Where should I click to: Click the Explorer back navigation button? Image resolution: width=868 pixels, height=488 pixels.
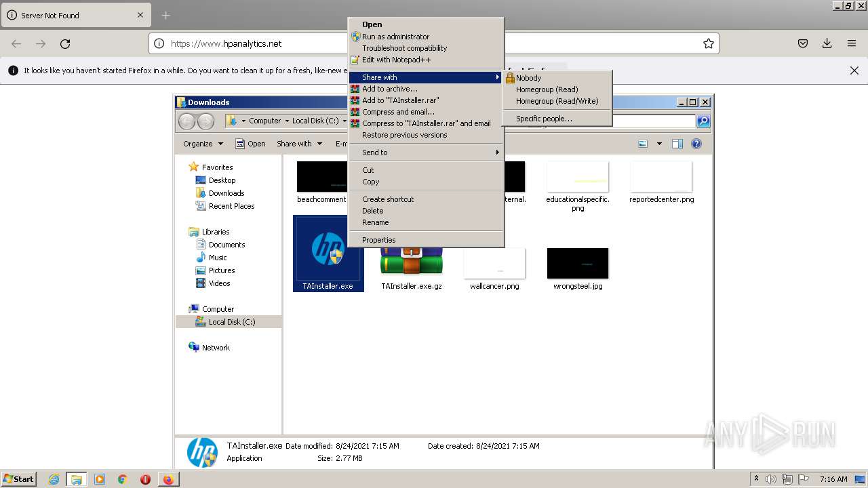187,121
